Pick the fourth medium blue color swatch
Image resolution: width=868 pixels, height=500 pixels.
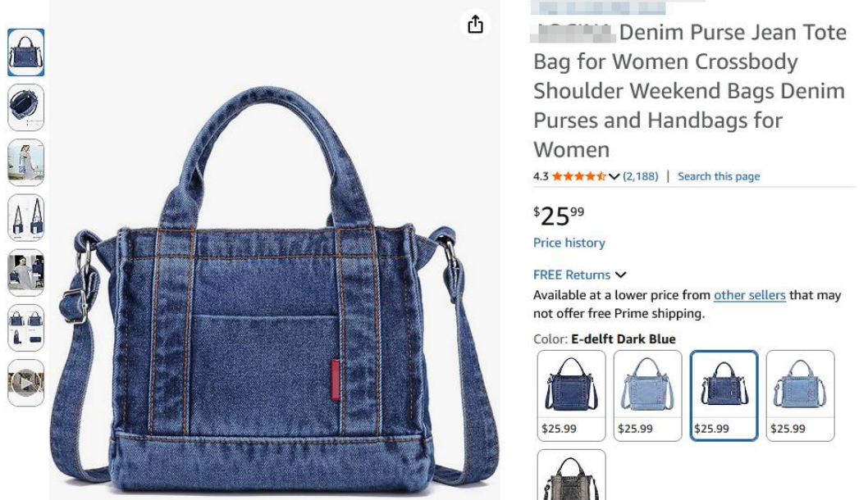tap(801, 395)
